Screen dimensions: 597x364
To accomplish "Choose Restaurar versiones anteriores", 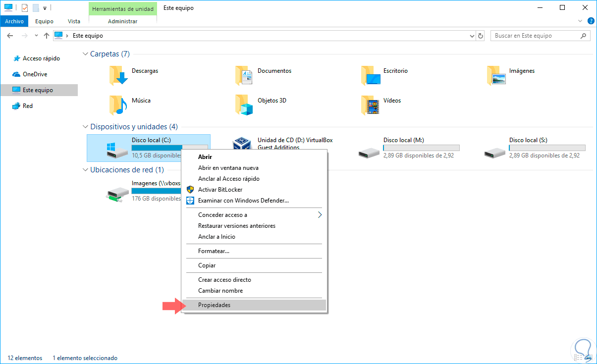I will tap(254, 226).
